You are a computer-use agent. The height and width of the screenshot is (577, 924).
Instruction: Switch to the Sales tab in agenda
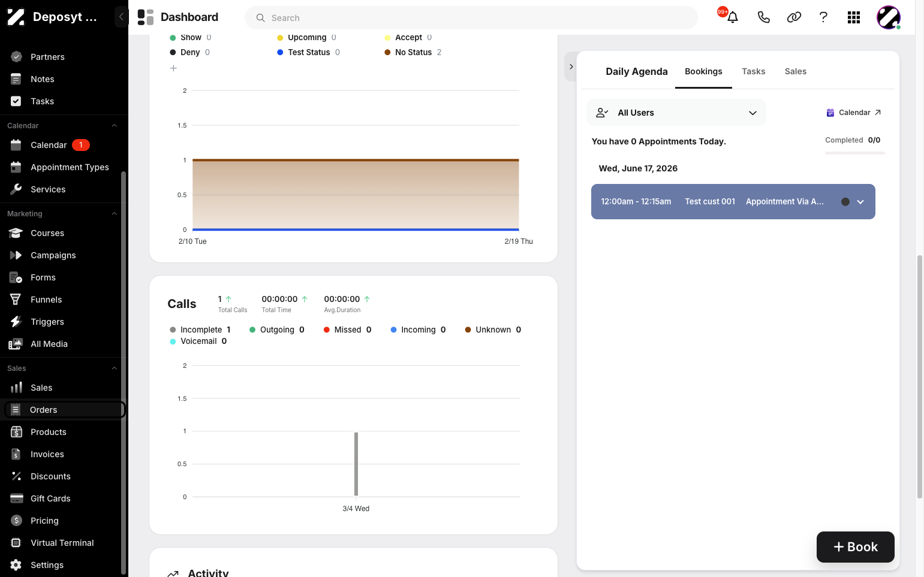coord(795,71)
